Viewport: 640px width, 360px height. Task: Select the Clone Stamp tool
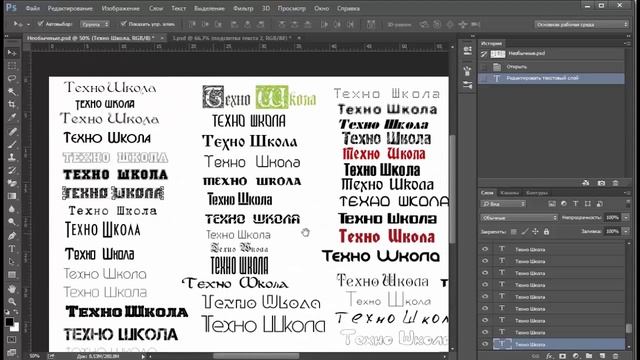coord(12,157)
